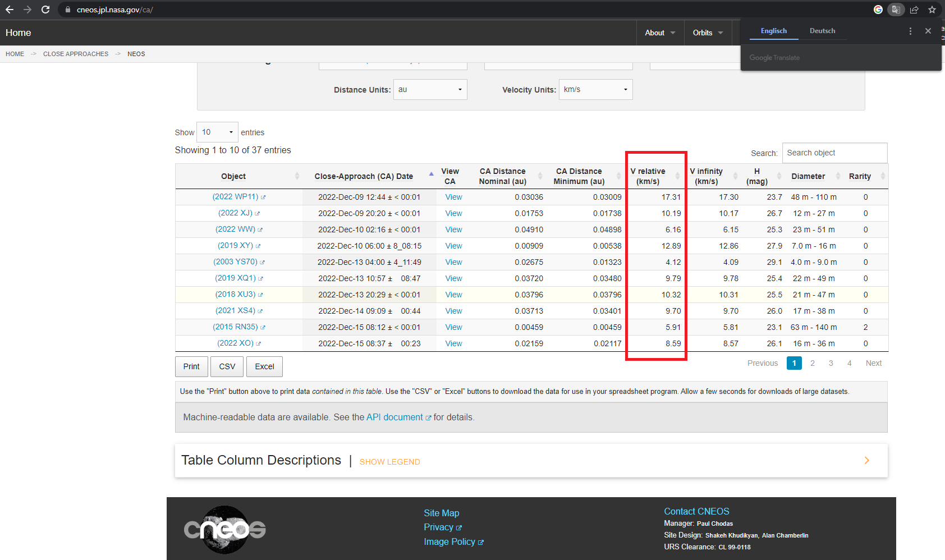Open the Google account icon in the address bar

[878, 10]
